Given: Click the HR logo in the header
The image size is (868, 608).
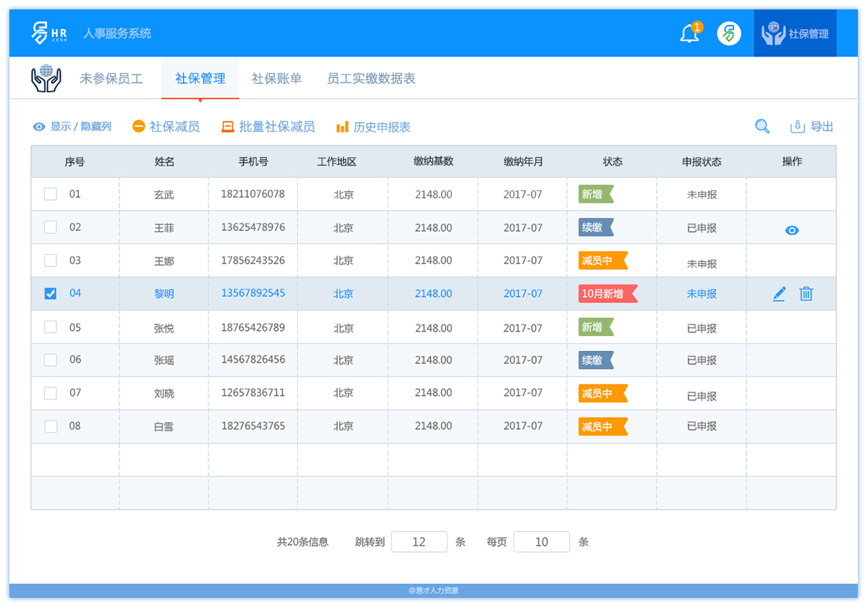Looking at the screenshot, I should [x=49, y=33].
